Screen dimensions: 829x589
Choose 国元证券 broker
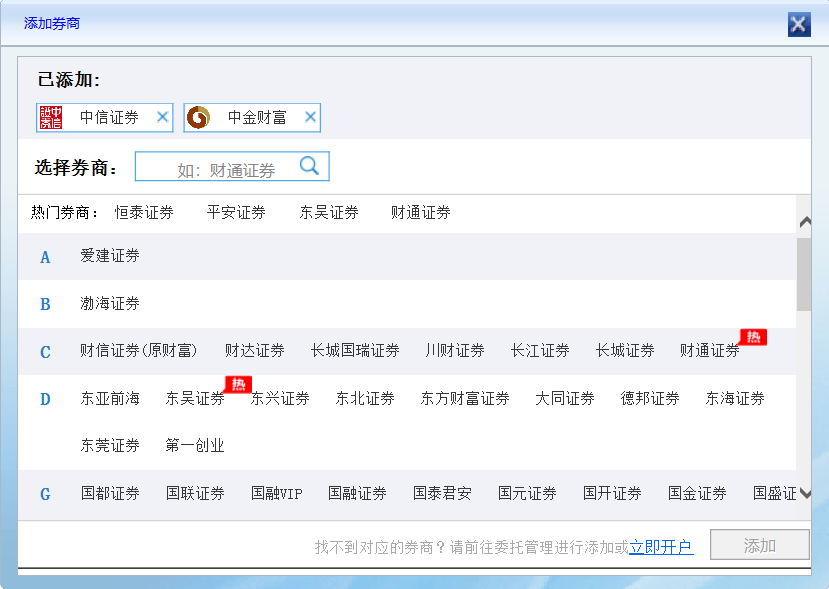527,493
